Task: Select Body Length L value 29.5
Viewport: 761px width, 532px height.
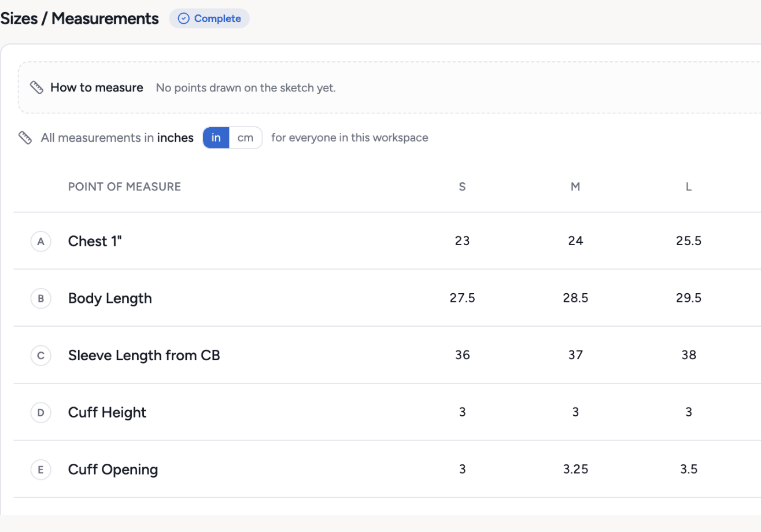Action: click(x=689, y=298)
